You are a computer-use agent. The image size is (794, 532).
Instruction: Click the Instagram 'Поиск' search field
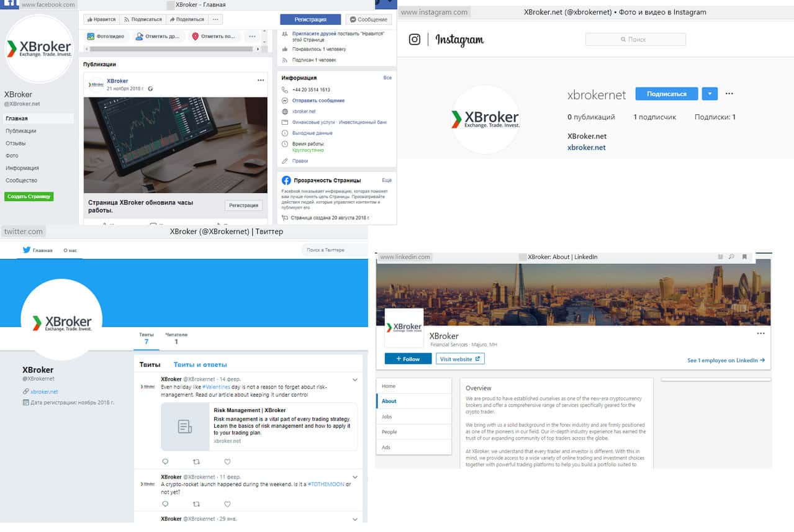click(x=636, y=40)
